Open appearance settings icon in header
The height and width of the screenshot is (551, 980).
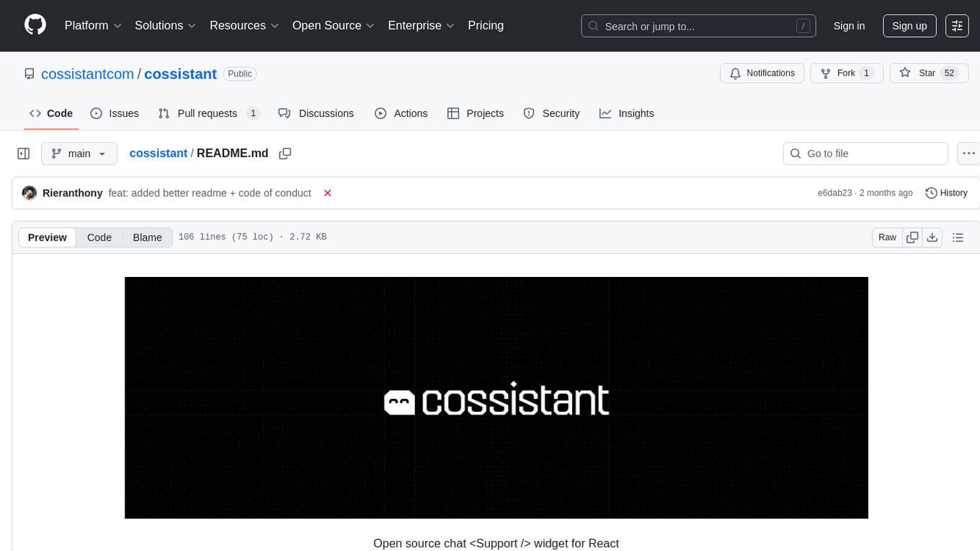(x=957, y=26)
